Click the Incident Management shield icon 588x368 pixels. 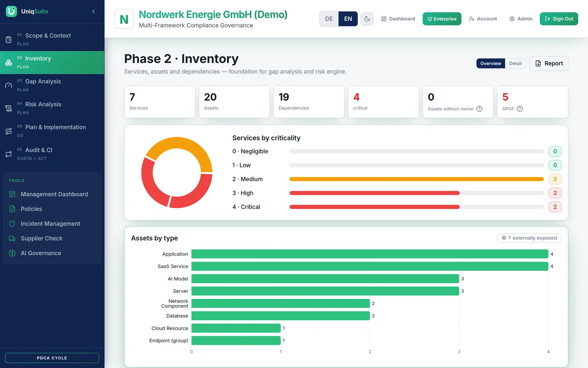coord(12,224)
